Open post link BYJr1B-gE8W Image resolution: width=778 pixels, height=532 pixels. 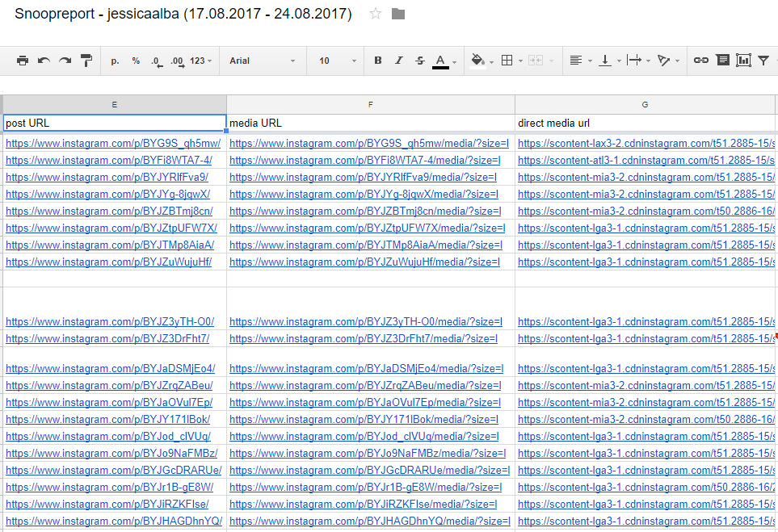(110, 488)
